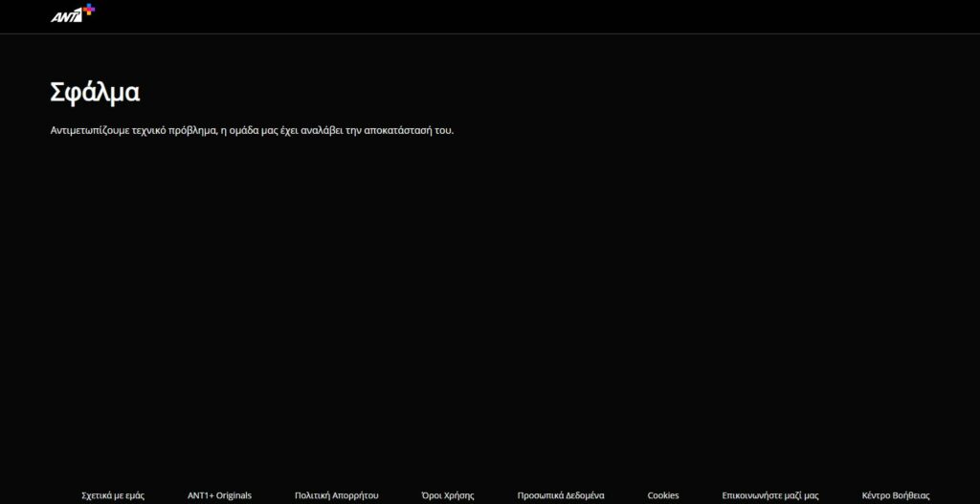The width and height of the screenshot is (980, 504).
Task: View the Όροι Χρήσης terms page
Action: pos(447,495)
